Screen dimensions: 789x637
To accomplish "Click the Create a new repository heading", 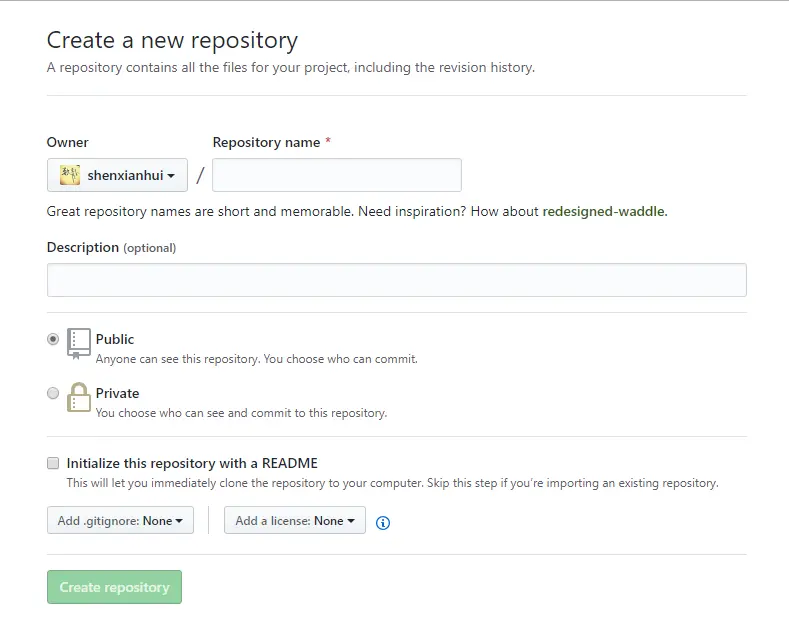I will click(172, 41).
